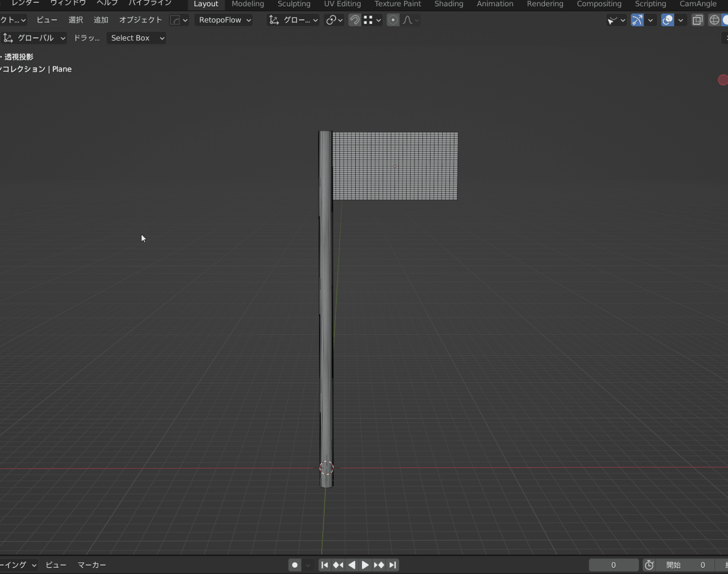Switch to the Animation workspace tab
This screenshot has height=574, width=728.
coord(495,4)
